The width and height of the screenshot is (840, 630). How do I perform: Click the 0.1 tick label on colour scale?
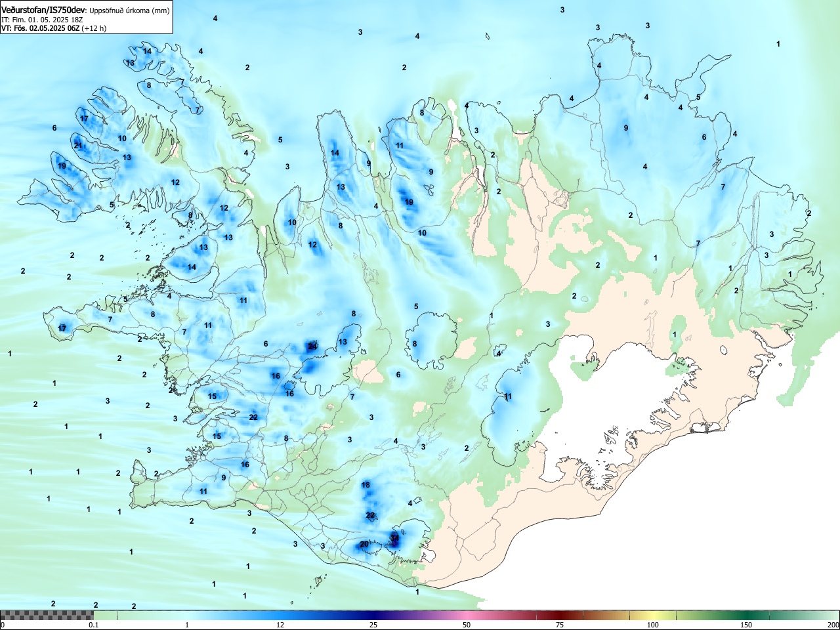point(94,625)
